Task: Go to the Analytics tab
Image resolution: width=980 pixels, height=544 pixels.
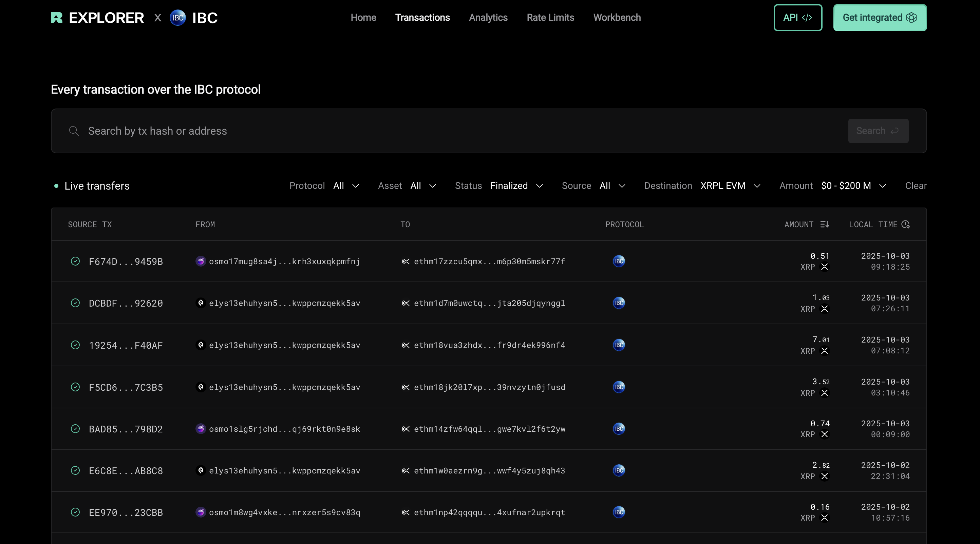Action: tap(488, 18)
